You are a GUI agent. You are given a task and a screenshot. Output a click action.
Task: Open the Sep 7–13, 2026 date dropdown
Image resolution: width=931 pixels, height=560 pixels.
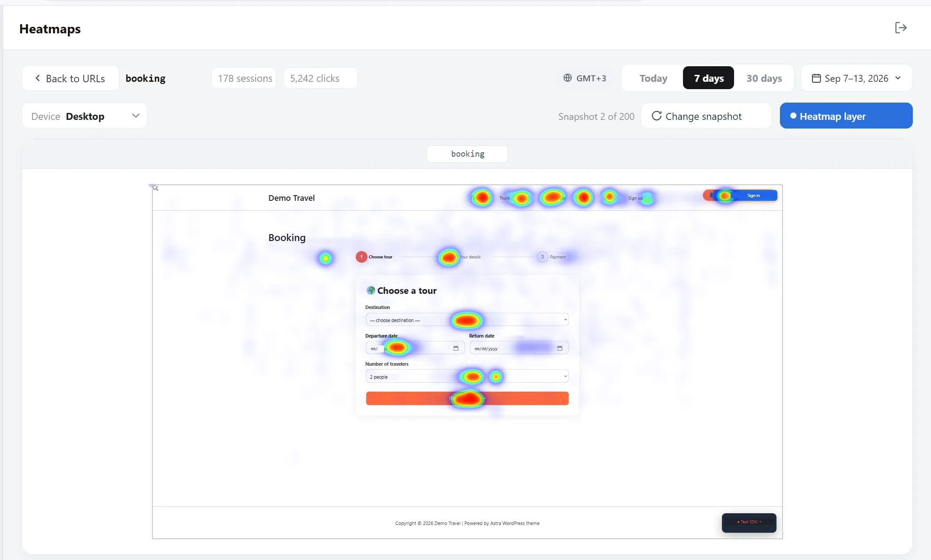click(857, 78)
